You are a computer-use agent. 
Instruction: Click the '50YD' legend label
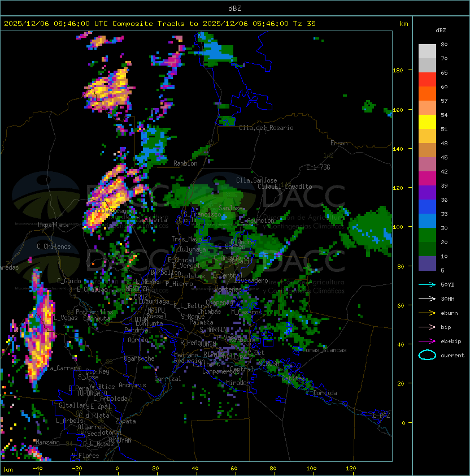pyautogui.click(x=447, y=284)
